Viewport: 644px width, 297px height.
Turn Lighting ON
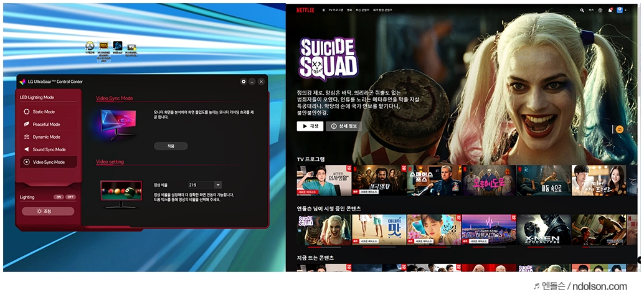[59, 197]
